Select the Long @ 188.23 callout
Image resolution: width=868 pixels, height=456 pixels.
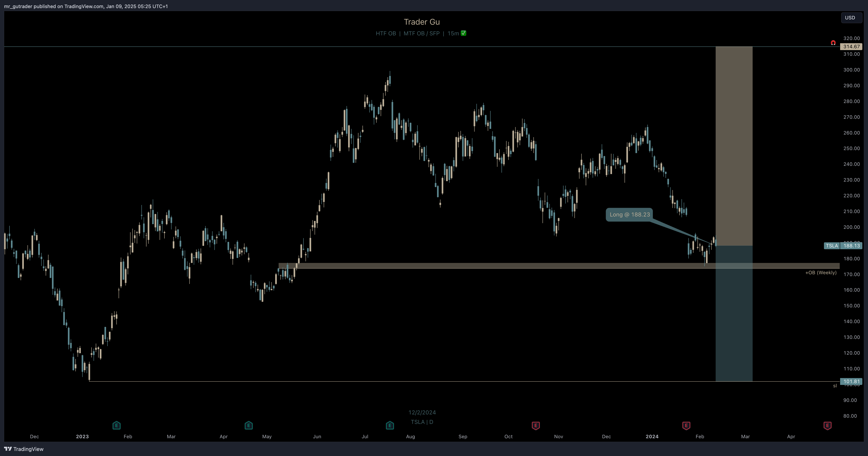click(x=629, y=214)
